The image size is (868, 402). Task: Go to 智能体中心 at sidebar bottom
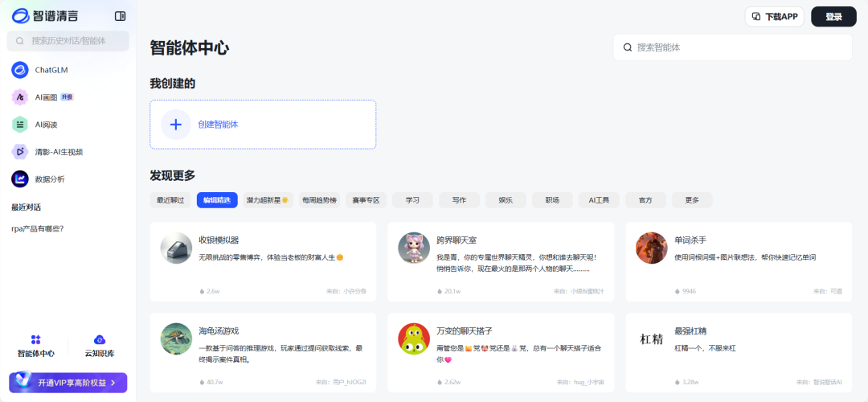click(x=36, y=347)
